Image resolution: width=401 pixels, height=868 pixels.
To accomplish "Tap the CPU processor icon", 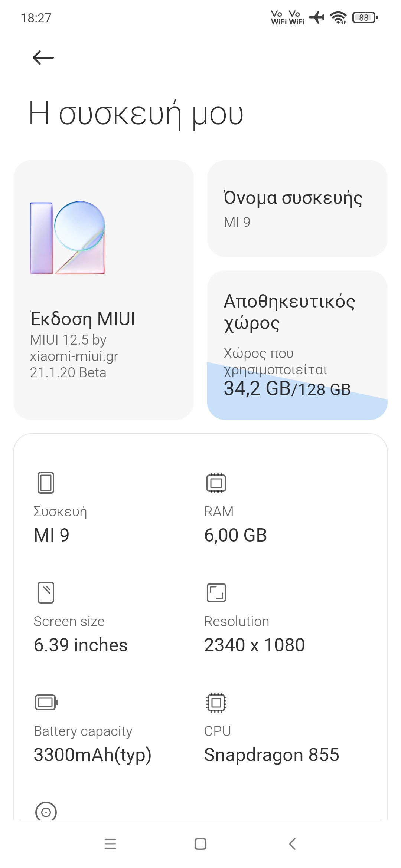I will click(x=216, y=702).
